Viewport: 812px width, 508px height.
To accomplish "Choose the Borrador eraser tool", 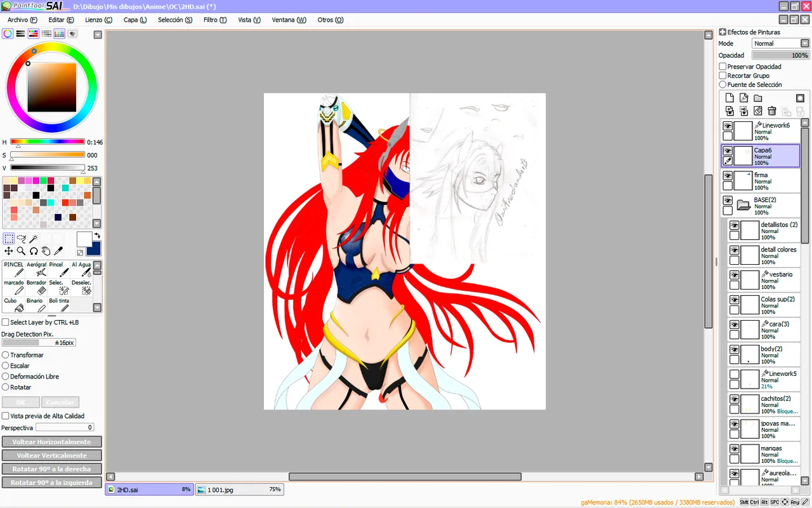I will pyautogui.click(x=37, y=287).
